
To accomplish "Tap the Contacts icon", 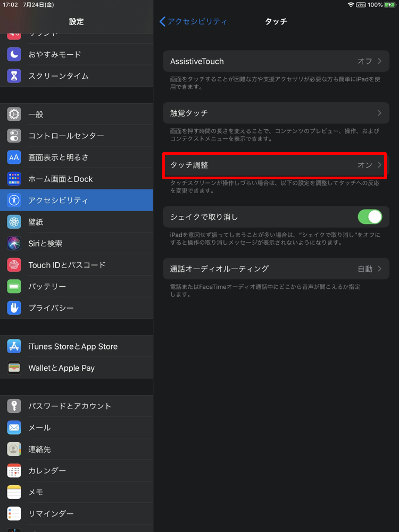I will (x=14, y=449).
